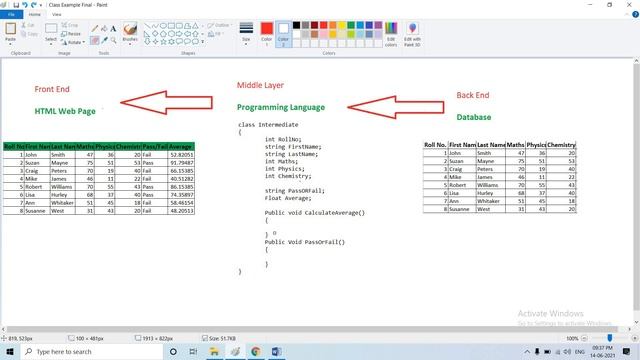Click the Redo icon in title bar
This screenshot has height=360, width=640.
33,5
